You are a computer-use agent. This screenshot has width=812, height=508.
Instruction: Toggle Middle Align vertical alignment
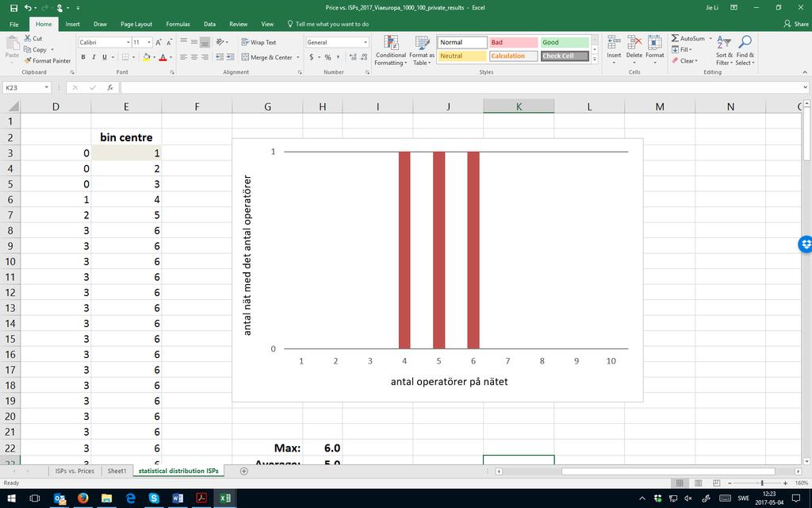pos(194,42)
